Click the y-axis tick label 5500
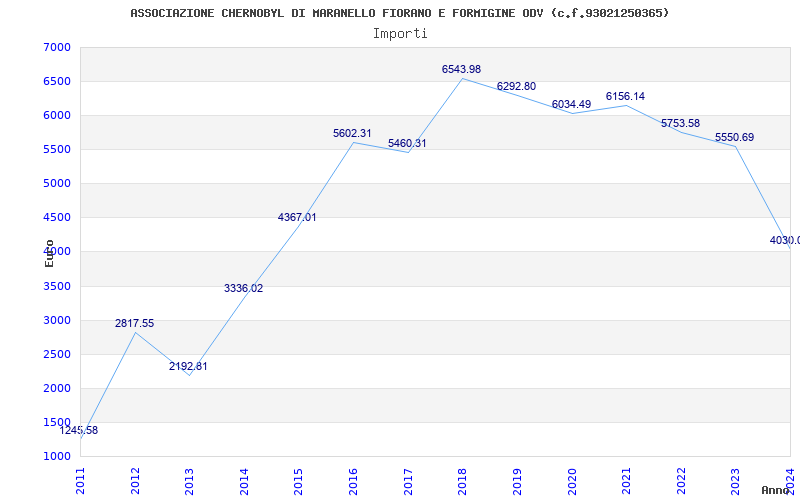The image size is (800, 500). click(x=57, y=149)
